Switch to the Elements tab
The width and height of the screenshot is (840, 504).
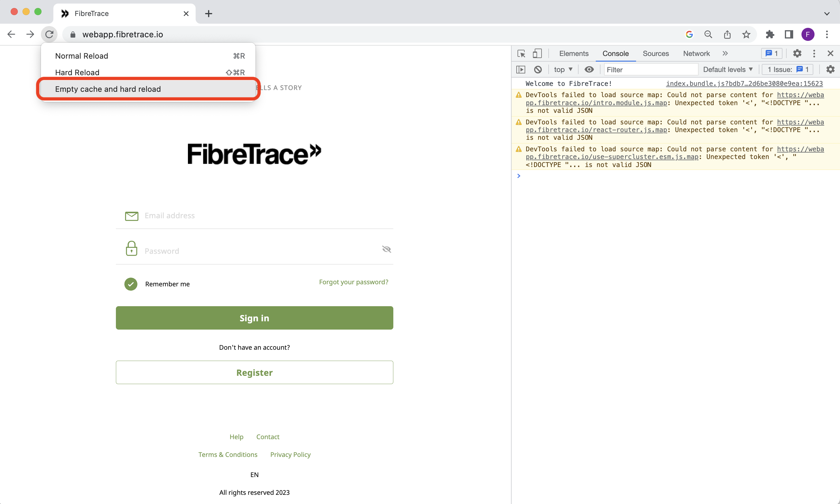tap(574, 53)
